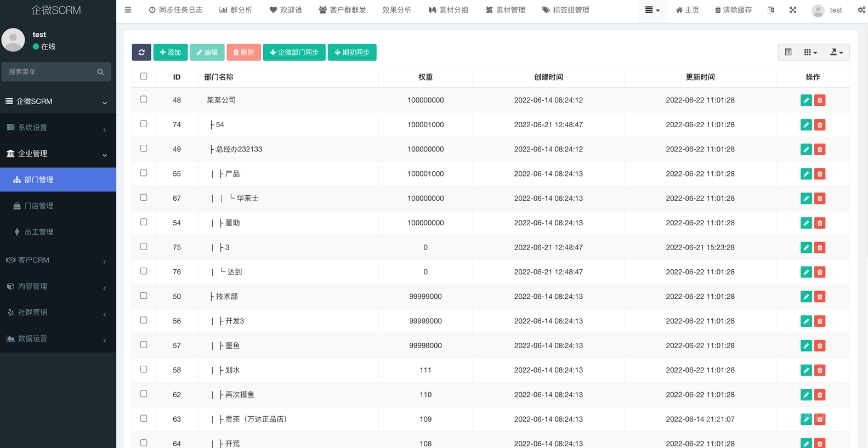Check the checkbox for row ID 48
868x448 pixels.
coord(144,100)
